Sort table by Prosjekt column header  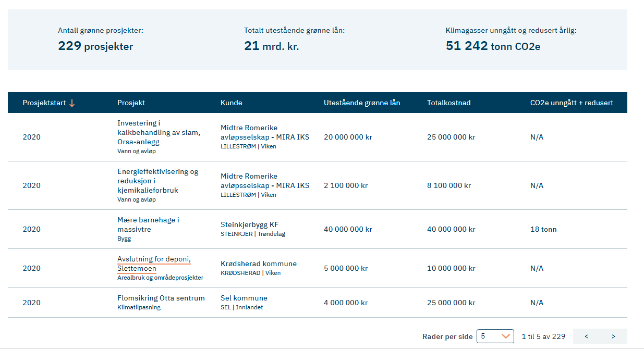(131, 103)
